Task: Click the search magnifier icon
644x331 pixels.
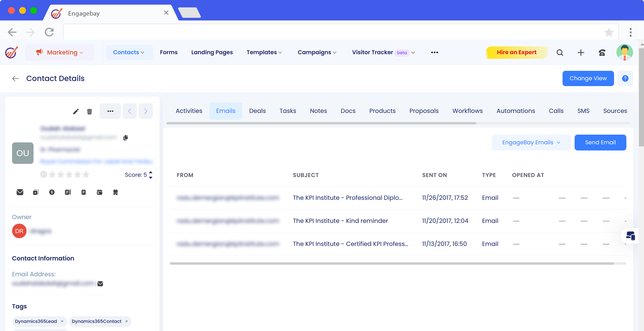Action: [560, 52]
